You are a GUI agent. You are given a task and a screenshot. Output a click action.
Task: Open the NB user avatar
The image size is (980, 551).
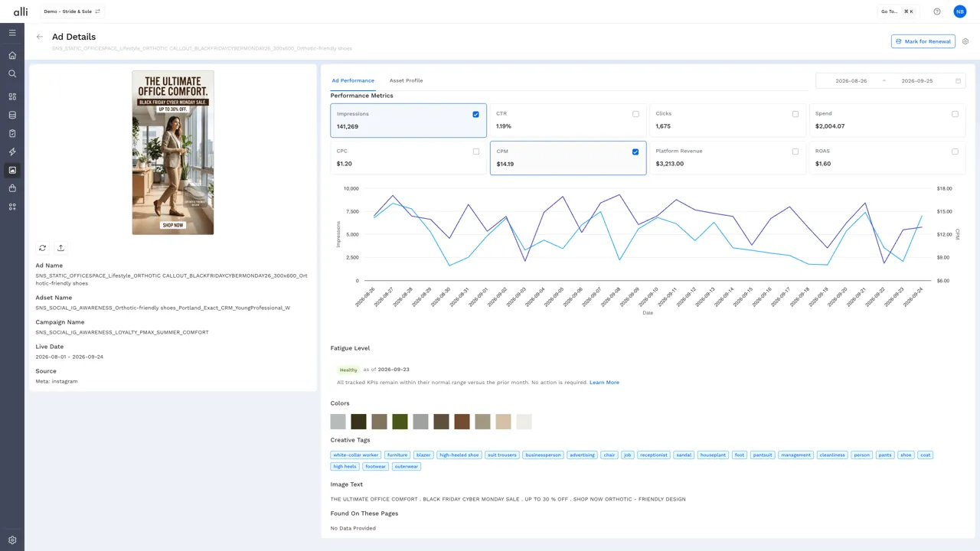click(x=960, y=11)
